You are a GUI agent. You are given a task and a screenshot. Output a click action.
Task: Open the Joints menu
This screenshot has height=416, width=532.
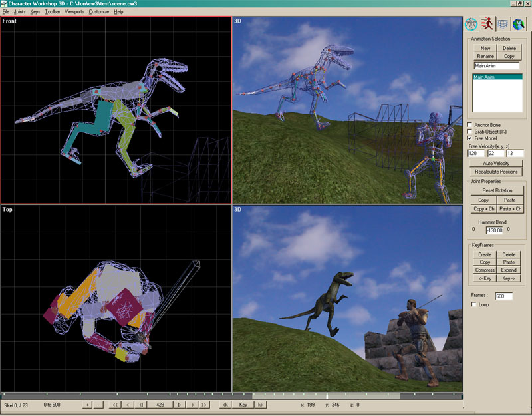[x=20, y=12]
